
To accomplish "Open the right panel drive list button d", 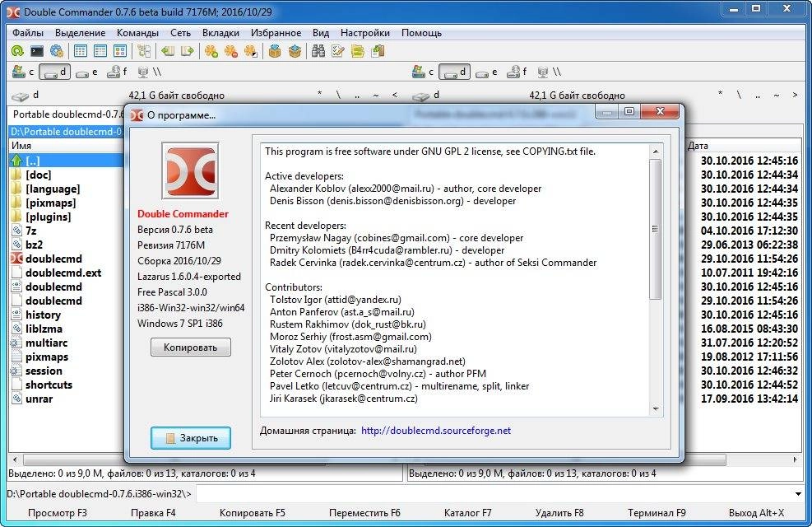I will pos(426,96).
